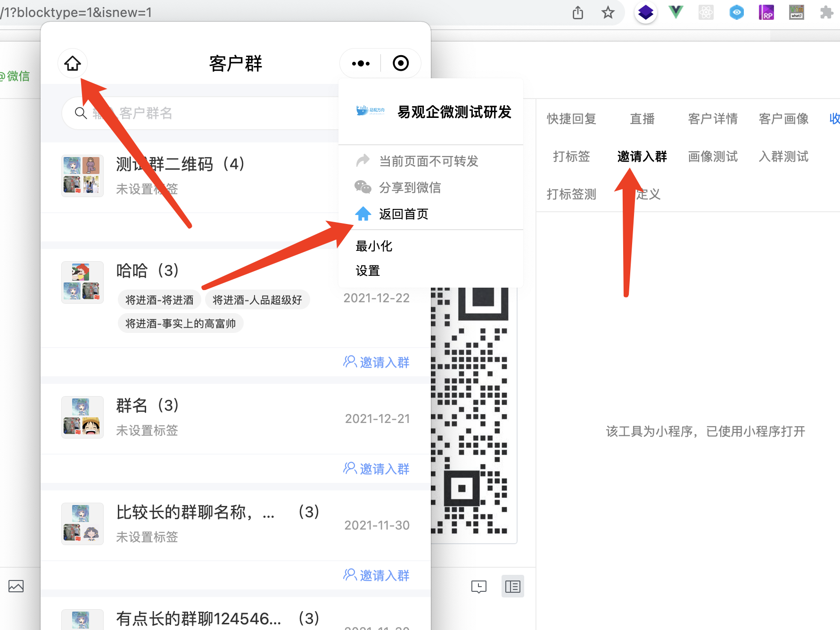This screenshot has width=840, height=630.
Task: Click the chat history clock icon
Action: click(479, 587)
